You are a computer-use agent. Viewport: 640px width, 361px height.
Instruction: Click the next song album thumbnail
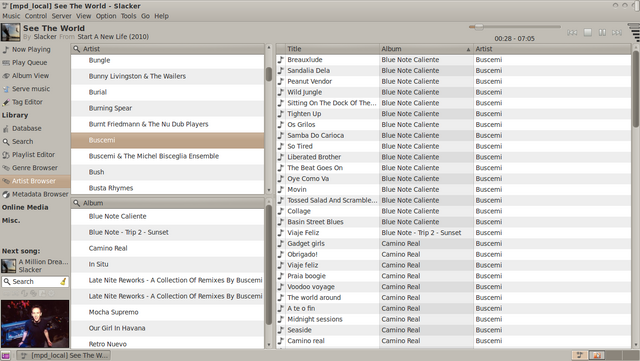(9, 266)
